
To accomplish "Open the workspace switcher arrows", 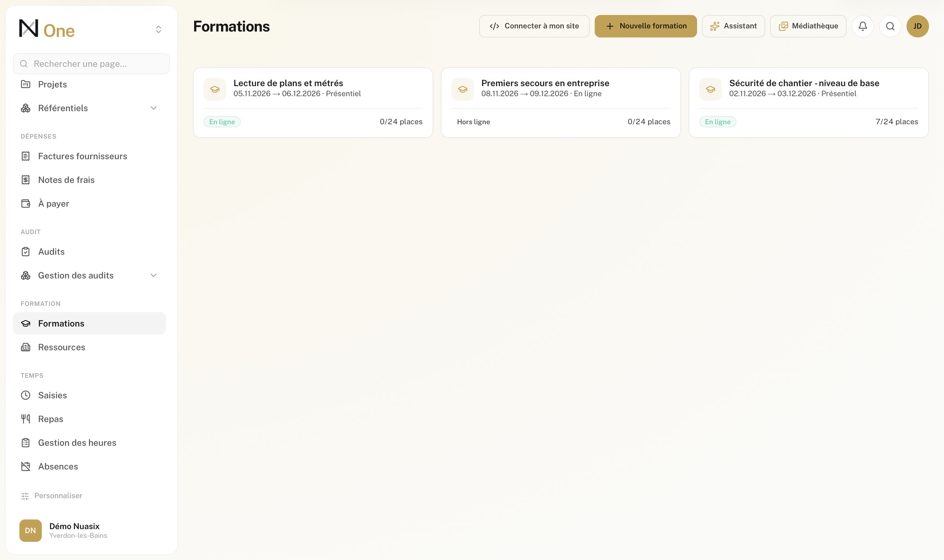I will (159, 29).
